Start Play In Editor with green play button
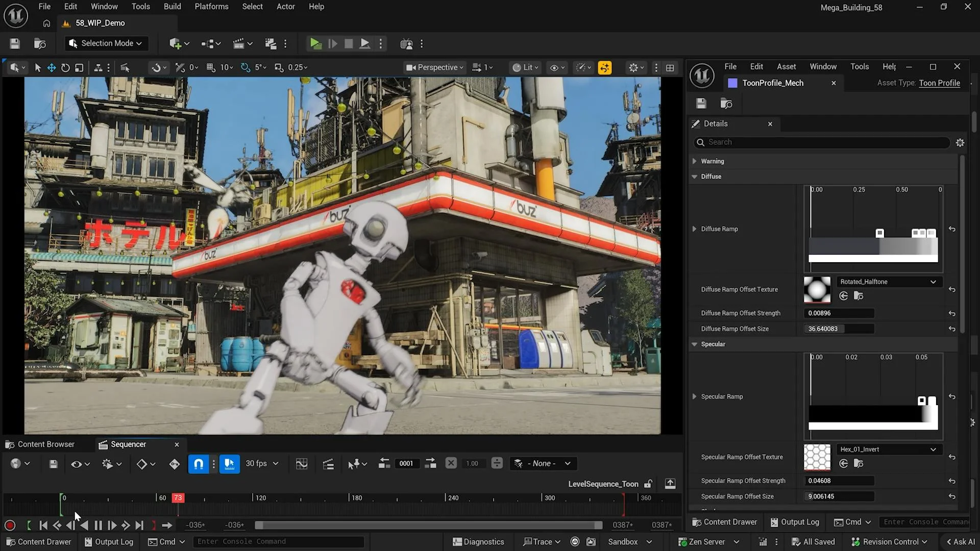The height and width of the screenshot is (551, 980). tap(315, 44)
